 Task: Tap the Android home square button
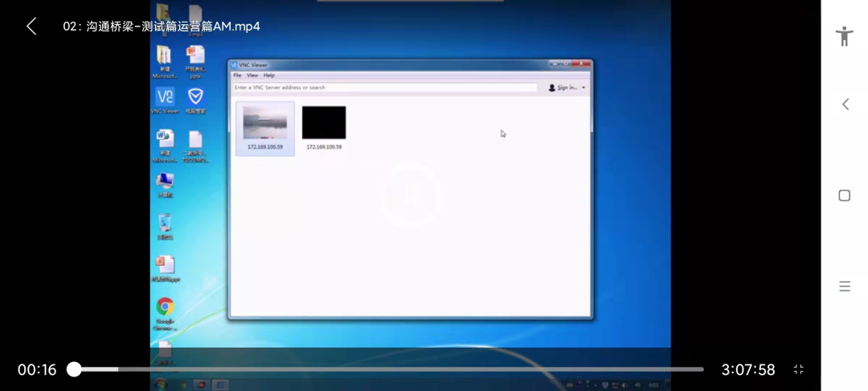[844, 195]
